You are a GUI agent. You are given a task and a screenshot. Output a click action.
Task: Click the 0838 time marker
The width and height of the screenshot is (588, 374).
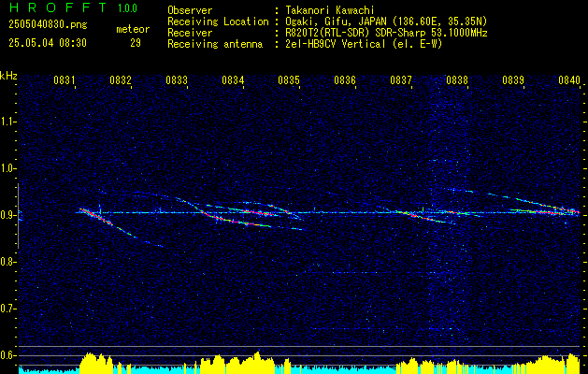point(457,79)
